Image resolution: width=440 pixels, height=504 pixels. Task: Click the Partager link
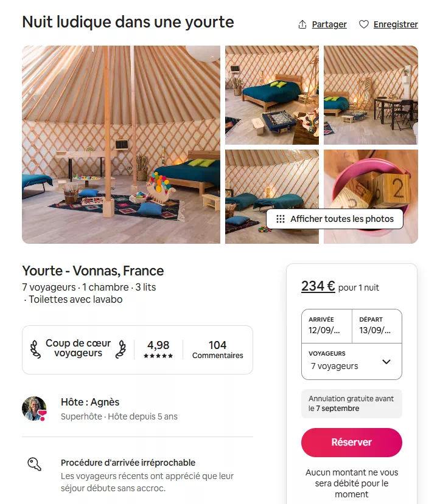[329, 24]
